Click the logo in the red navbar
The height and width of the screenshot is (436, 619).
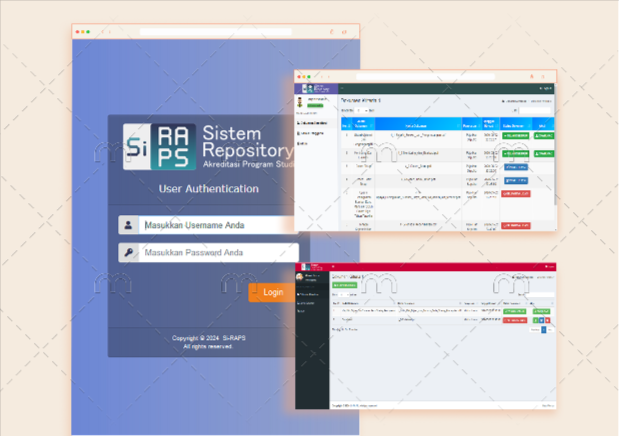click(312, 267)
